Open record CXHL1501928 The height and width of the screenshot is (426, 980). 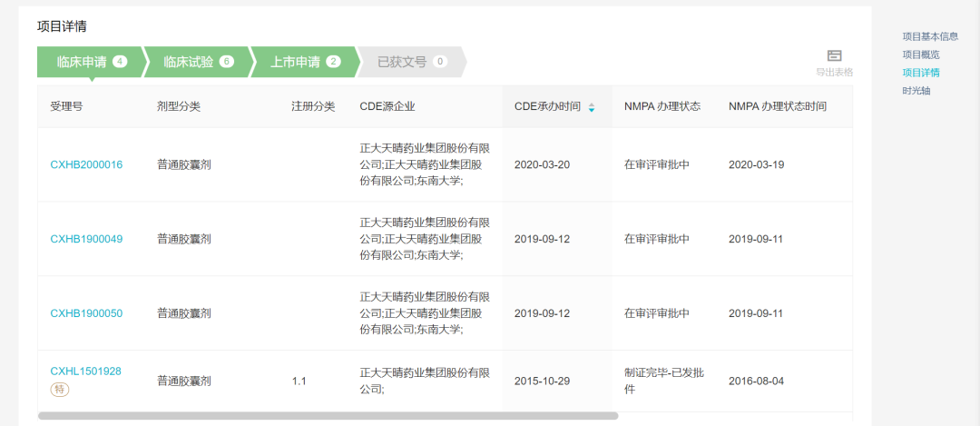point(85,371)
